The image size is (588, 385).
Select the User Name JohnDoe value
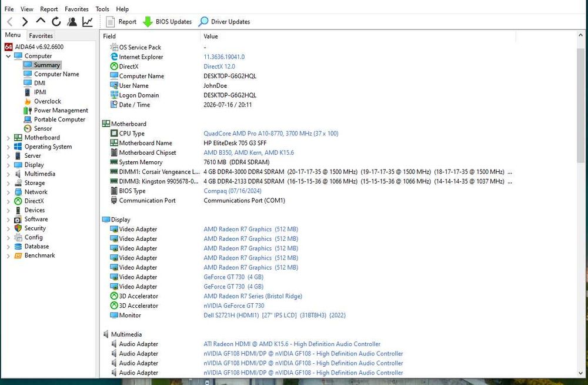point(215,85)
